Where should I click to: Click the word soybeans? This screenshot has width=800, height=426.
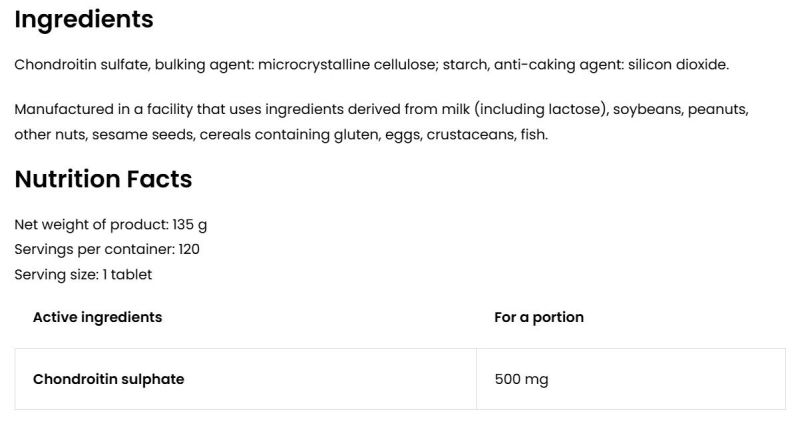[x=649, y=108]
